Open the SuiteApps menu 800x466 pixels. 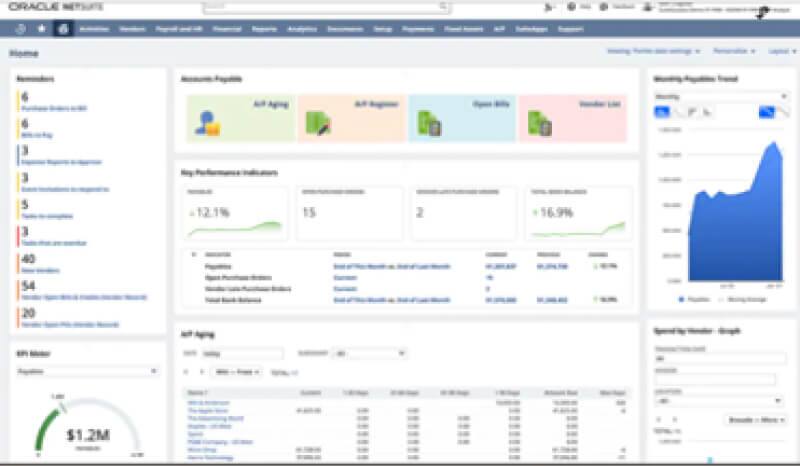click(532, 29)
